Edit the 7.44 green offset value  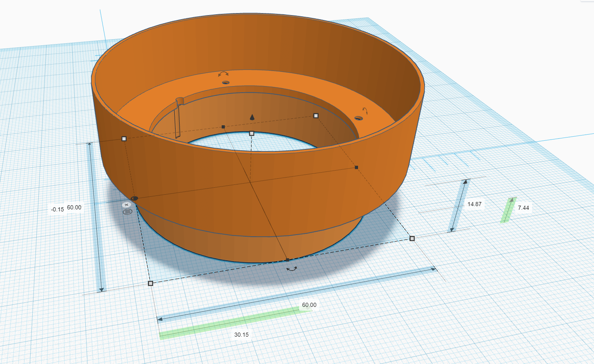coord(523,208)
